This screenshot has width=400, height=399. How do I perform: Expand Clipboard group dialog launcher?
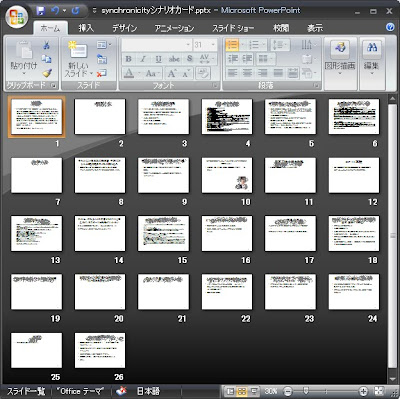point(53,86)
